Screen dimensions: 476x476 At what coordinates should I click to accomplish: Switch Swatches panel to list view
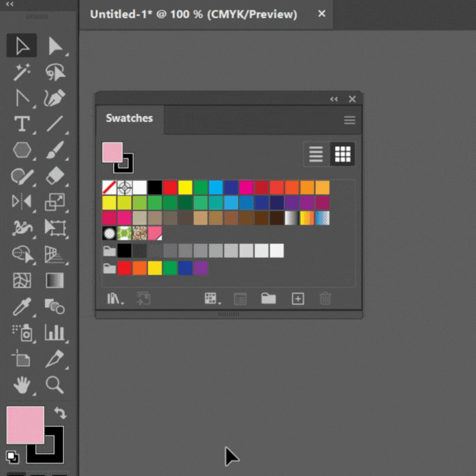[x=316, y=154]
